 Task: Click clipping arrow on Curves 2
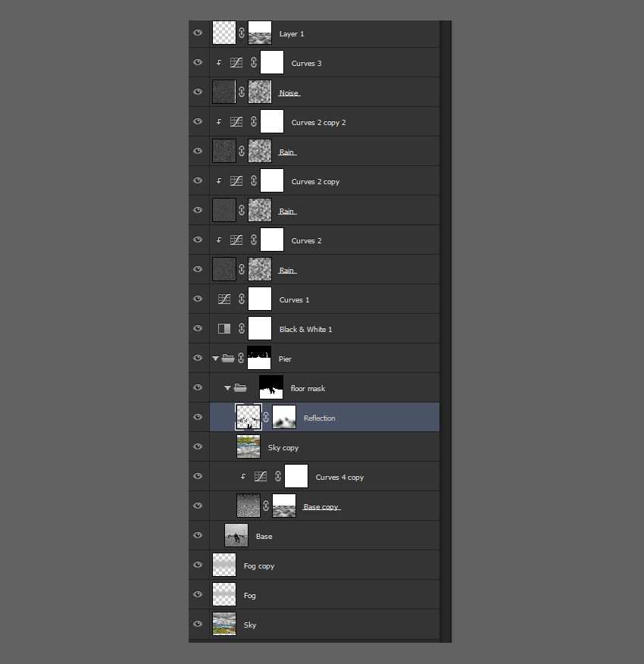(x=219, y=240)
